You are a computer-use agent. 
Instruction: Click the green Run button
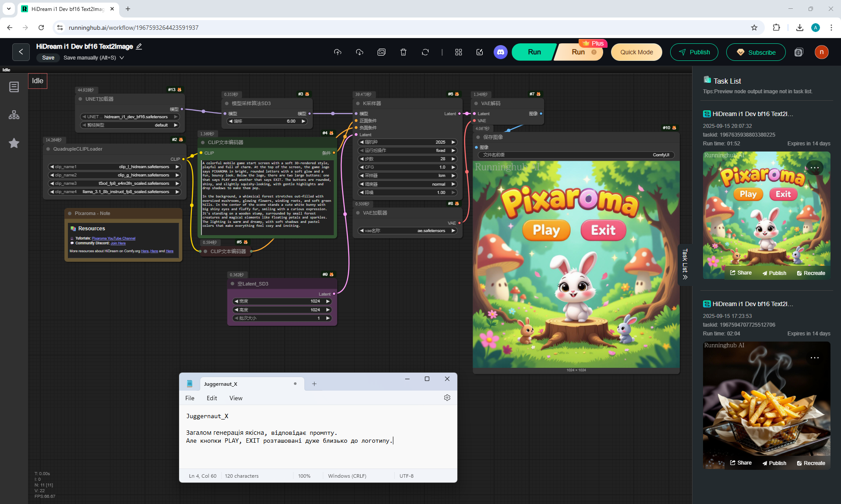coord(534,52)
